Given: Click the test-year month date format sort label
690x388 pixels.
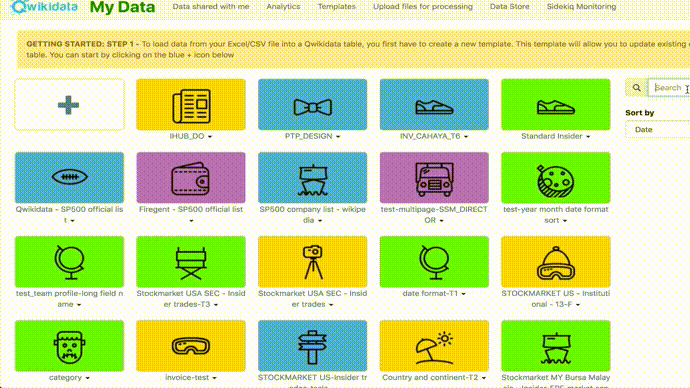Looking at the screenshot, I should (556, 215).
